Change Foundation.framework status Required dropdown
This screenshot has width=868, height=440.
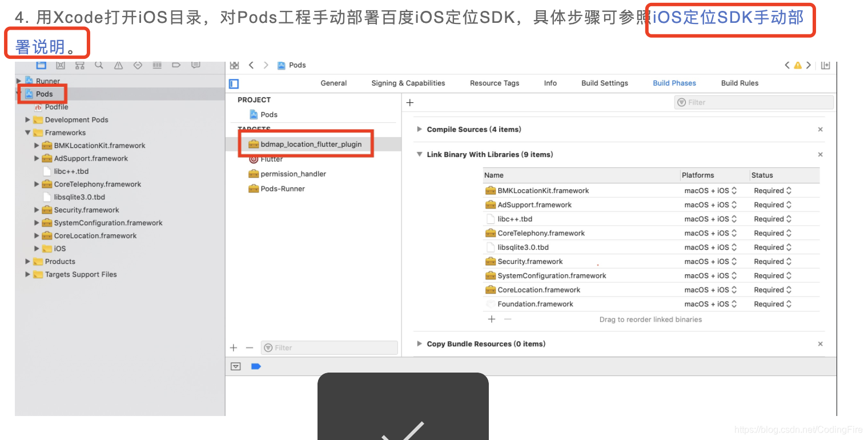coord(773,304)
